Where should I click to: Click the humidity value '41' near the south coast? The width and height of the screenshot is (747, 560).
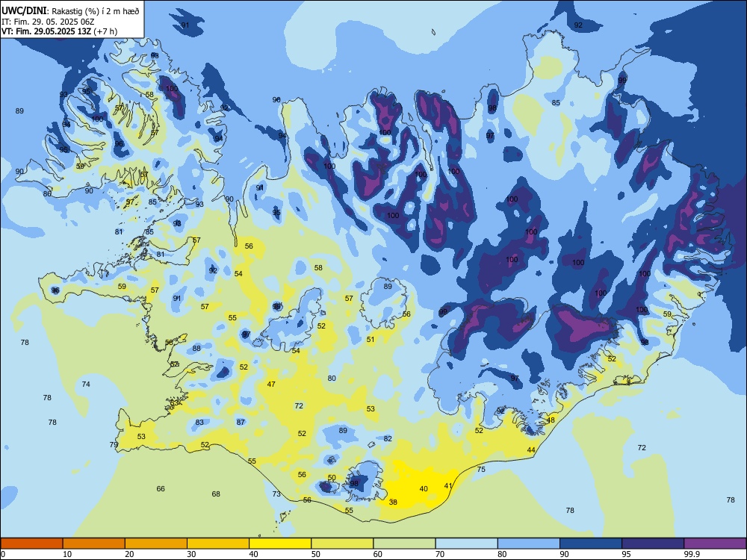point(447,486)
